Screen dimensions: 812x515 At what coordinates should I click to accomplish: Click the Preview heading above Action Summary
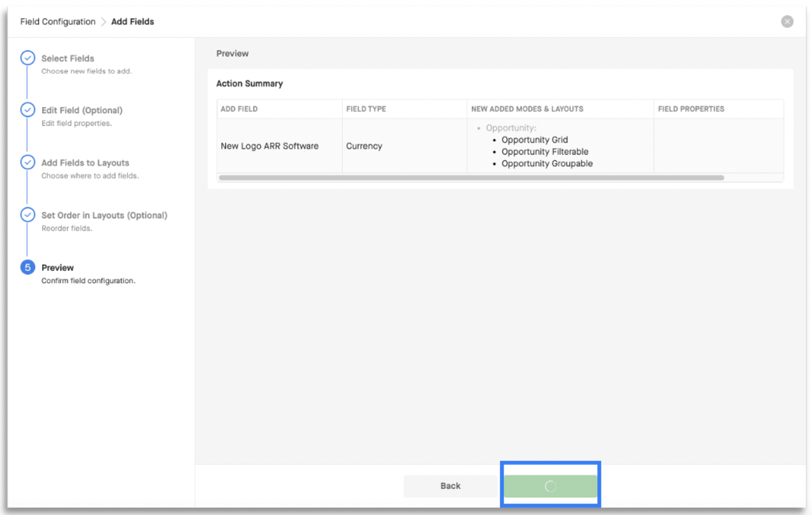(x=232, y=53)
